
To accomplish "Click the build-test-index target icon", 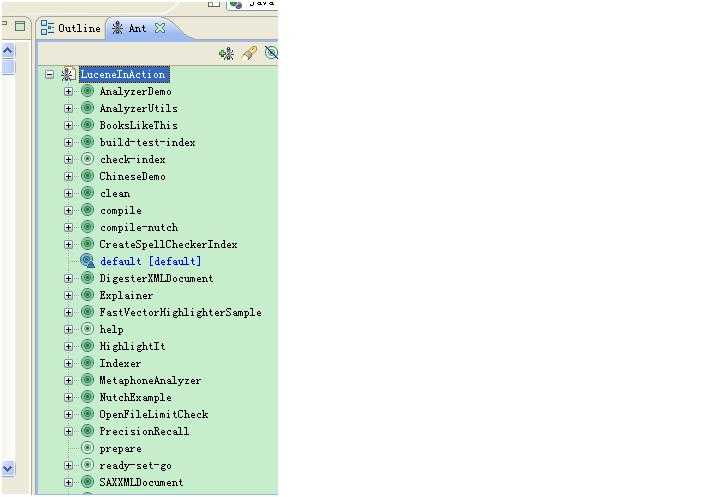I will click(87, 142).
